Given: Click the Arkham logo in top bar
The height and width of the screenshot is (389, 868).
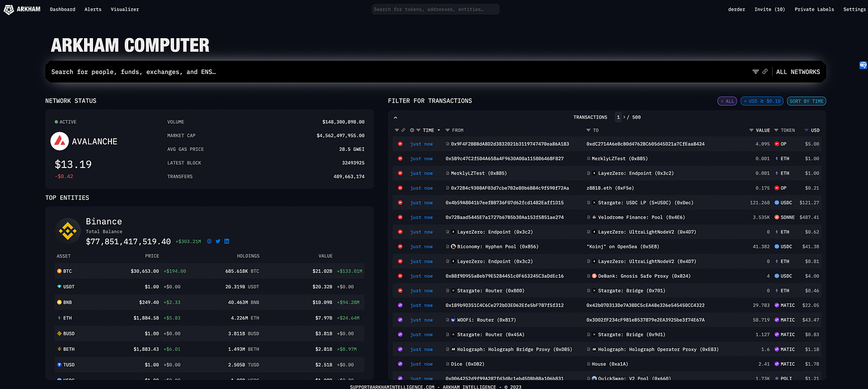Looking at the screenshot, I should click(22, 10).
